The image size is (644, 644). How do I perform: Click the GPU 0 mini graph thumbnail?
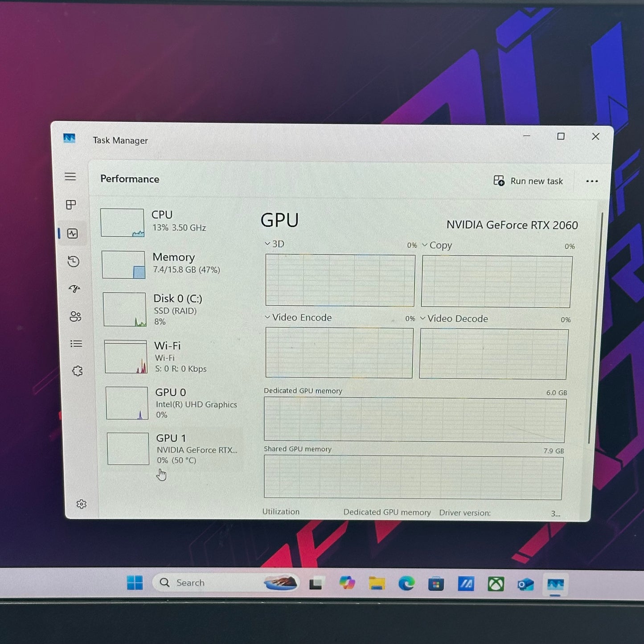coord(127,403)
